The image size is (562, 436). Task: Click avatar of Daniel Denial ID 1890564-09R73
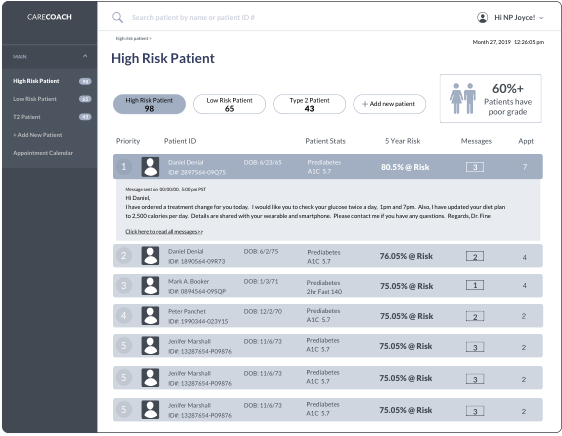(x=150, y=256)
